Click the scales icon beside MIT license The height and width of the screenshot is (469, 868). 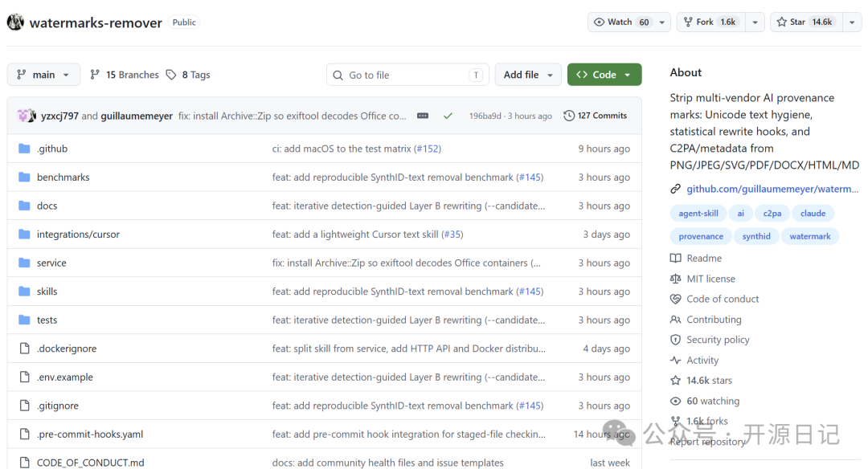click(x=675, y=279)
